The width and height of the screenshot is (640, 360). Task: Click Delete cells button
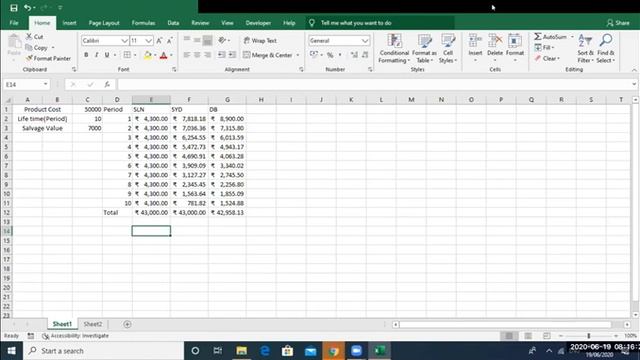point(495,48)
